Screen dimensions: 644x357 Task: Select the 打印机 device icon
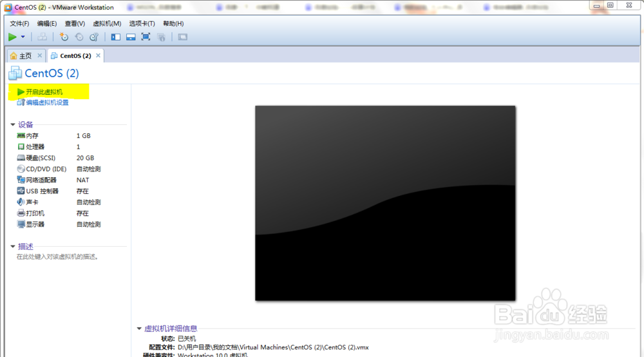(21, 213)
